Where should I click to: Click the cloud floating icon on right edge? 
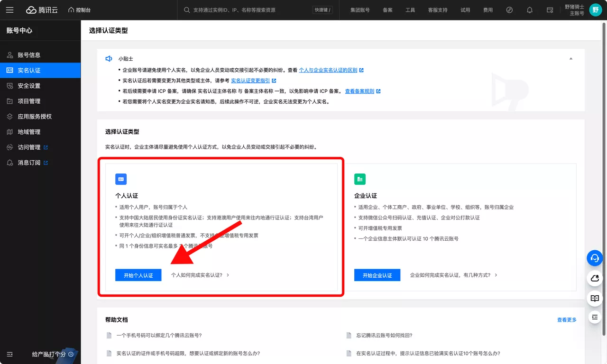point(594,278)
